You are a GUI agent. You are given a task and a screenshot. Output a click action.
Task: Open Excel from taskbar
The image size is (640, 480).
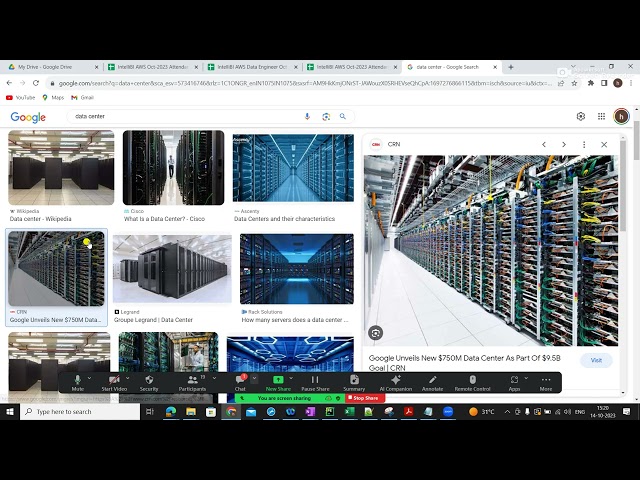coord(349,412)
